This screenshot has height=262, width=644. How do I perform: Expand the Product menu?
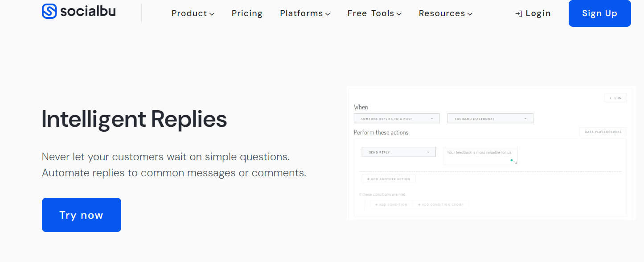[193, 13]
